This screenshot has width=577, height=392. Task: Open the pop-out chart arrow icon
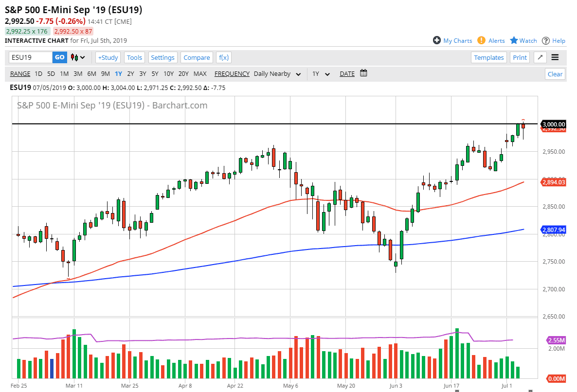click(x=540, y=57)
